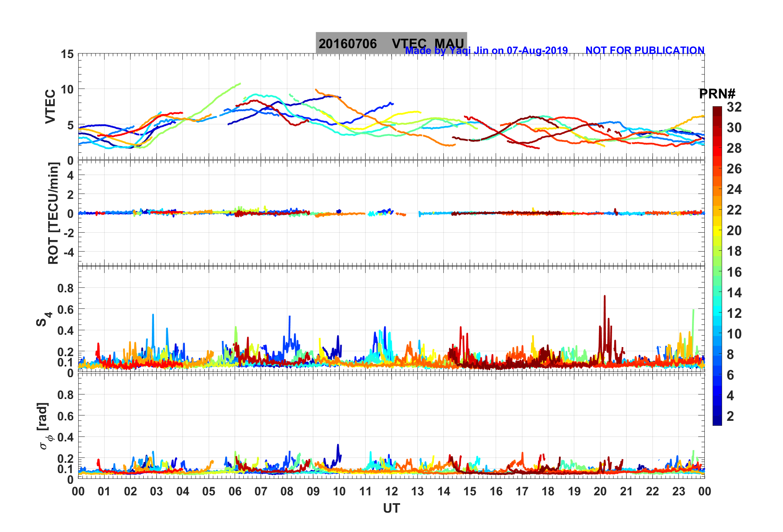The width and height of the screenshot is (783, 532).
Task: Click the '15' tick on the VTEC axis
Action: pos(68,54)
